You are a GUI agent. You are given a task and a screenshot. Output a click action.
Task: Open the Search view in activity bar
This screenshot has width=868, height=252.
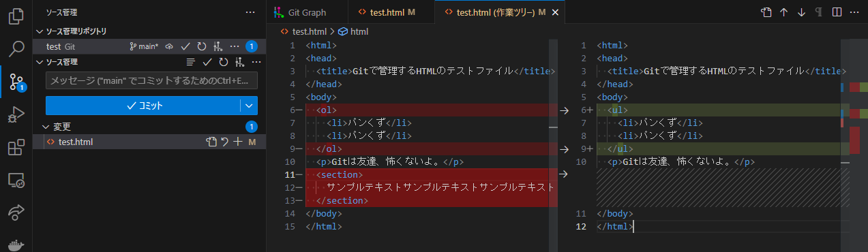16,48
